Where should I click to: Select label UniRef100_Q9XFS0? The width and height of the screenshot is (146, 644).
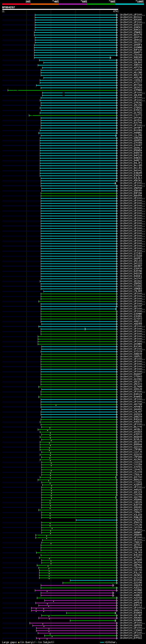coord(131,37)
